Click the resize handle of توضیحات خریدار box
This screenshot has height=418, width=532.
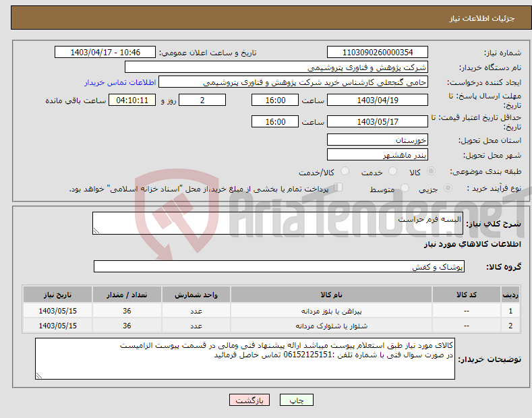tap(39, 376)
